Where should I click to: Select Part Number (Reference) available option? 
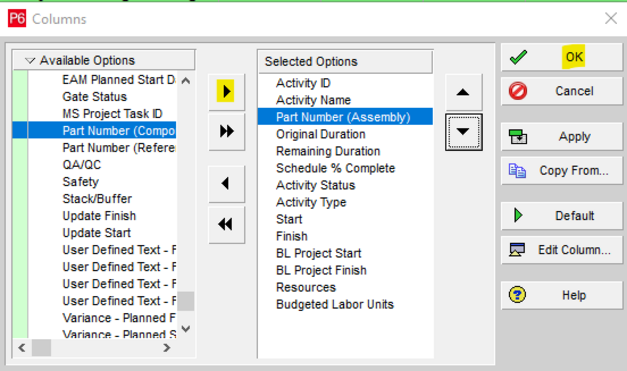[x=118, y=148]
